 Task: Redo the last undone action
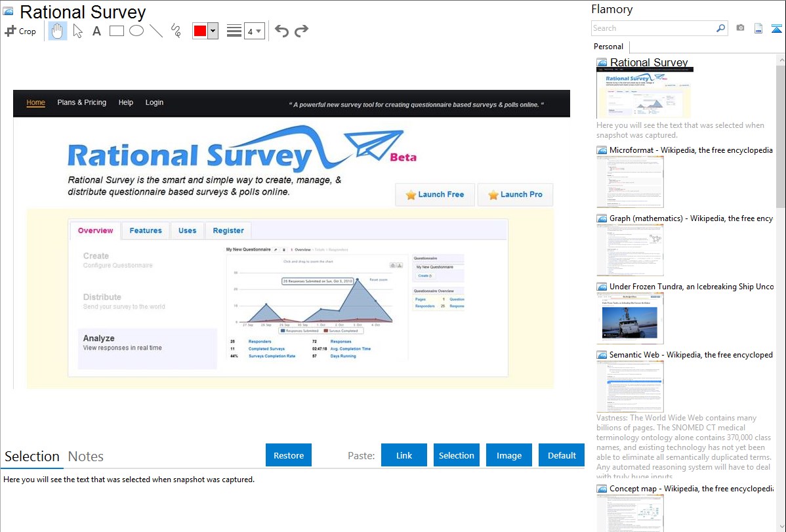point(301,31)
